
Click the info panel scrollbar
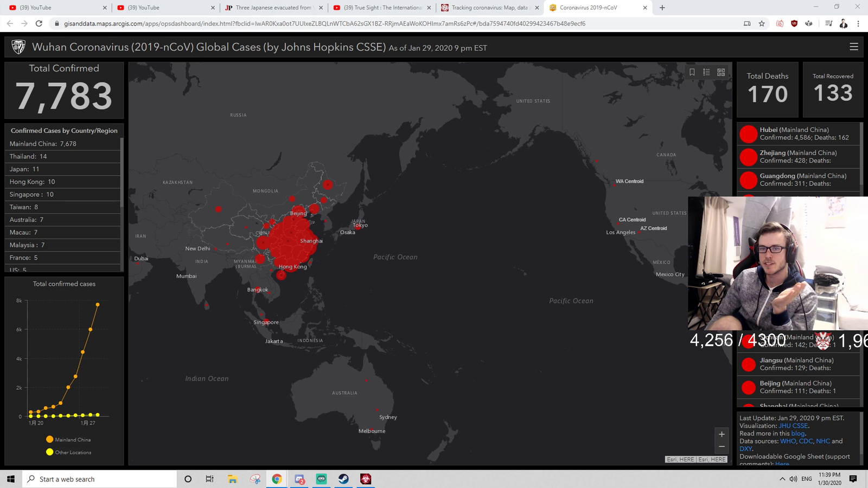tap(861, 434)
